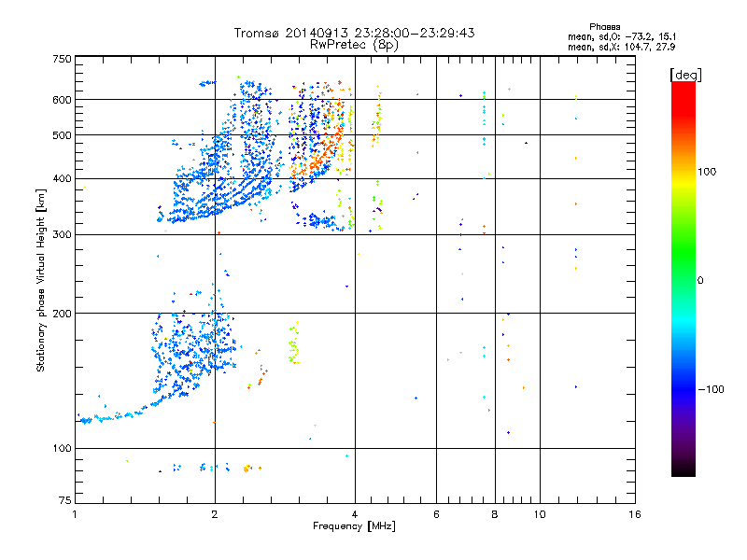The image size is (747, 560).
Task: Click the y-axis tick label '500'
Action: pyautogui.click(x=62, y=135)
